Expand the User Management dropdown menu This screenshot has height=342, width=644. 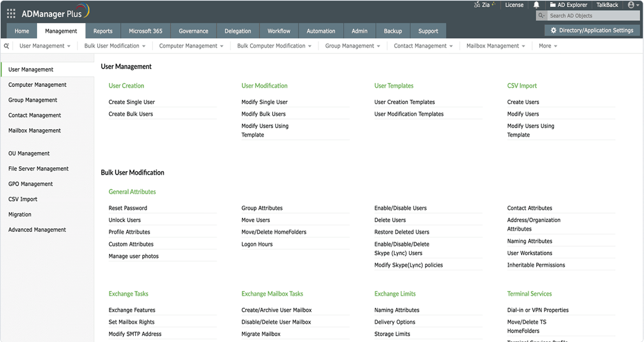click(45, 46)
